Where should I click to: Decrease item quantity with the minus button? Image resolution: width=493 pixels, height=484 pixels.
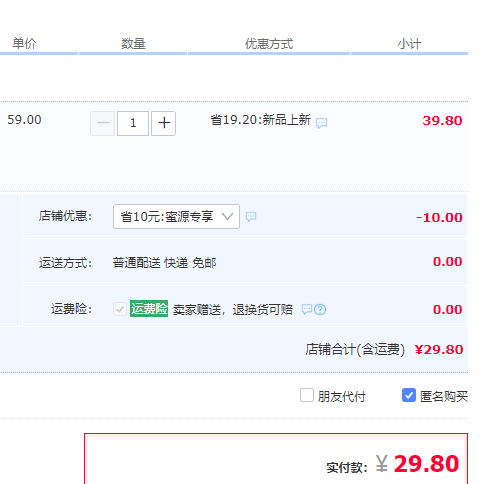tap(103, 123)
